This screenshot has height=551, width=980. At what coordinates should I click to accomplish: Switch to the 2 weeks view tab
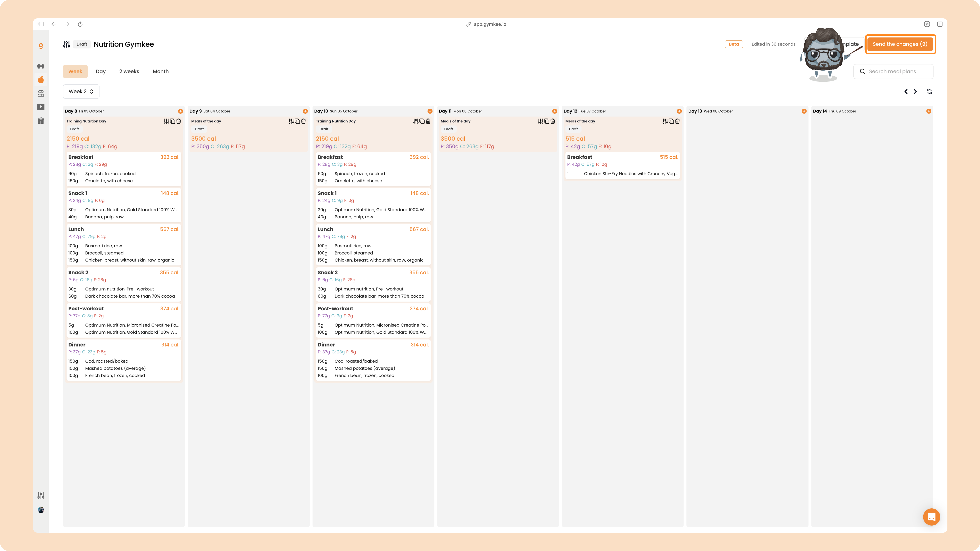coord(129,71)
